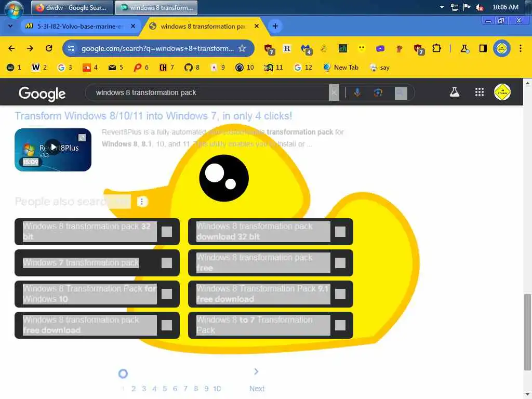The height and width of the screenshot is (399, 532).
Task: Close the Volvo-base-marine tab
Action: click(133, 26)
